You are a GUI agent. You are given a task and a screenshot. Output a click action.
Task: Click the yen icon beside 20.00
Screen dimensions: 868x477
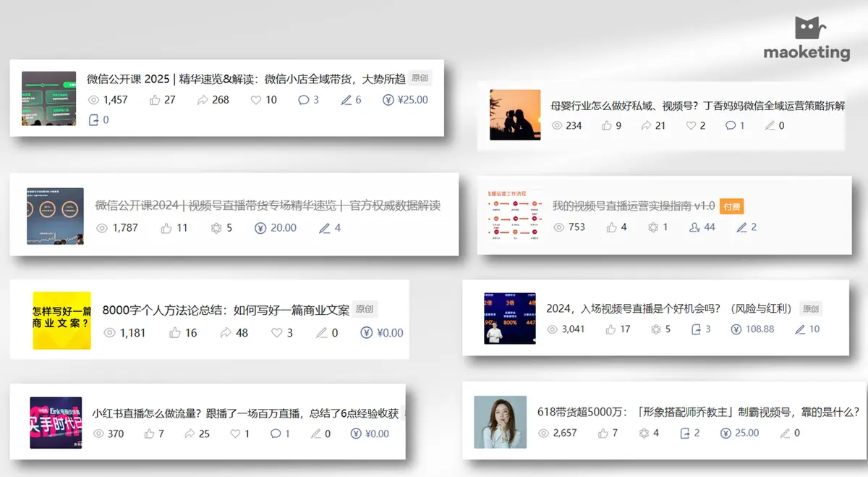[x=260, y=228]
